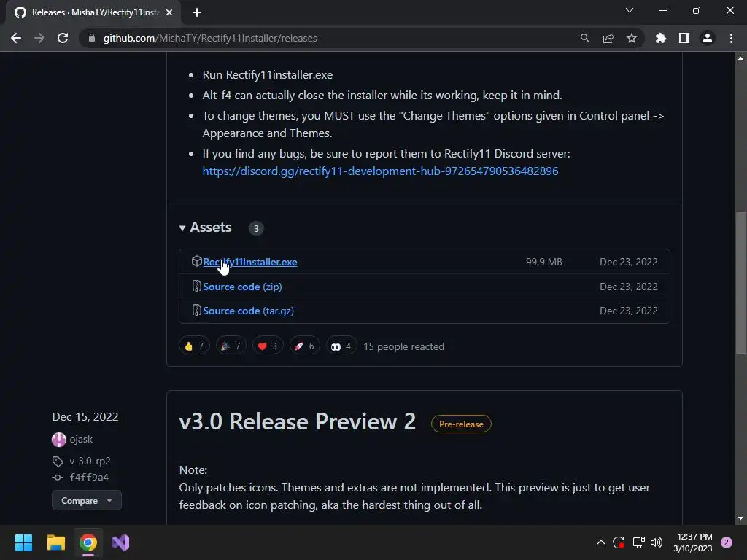Screen dimensions: 747x560
Task: Click the Dec 15, 2022 release date
Action: pyautogui.click(x=85, y=416)
